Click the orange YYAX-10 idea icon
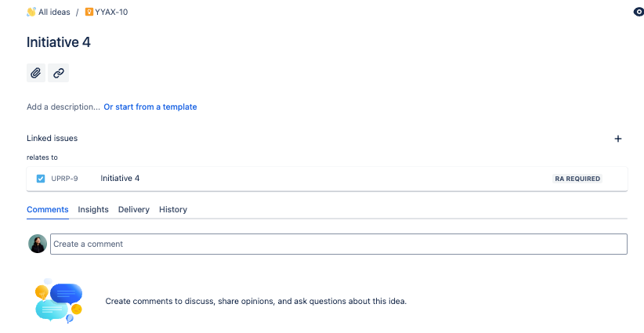The height and width of the screenshot is (333, 644). tap(89, 12)
